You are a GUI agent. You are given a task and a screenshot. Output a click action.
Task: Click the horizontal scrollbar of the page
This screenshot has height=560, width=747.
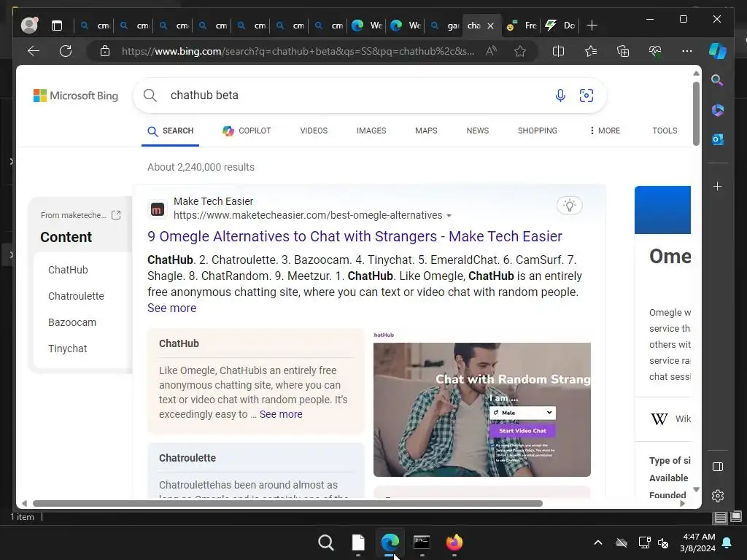pyautogui.click(x=287, y=503)
